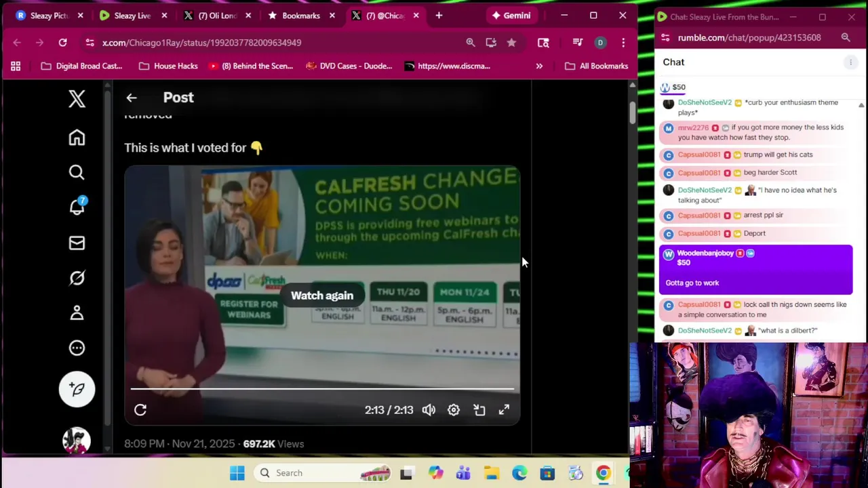This screenshot has width=868, height=488.
Task: Open the Home icon in X sidebar
Action: 77,138
